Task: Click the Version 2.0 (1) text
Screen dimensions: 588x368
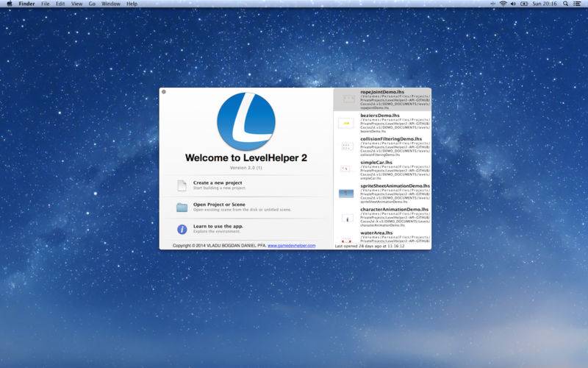Action: (246, 168)
